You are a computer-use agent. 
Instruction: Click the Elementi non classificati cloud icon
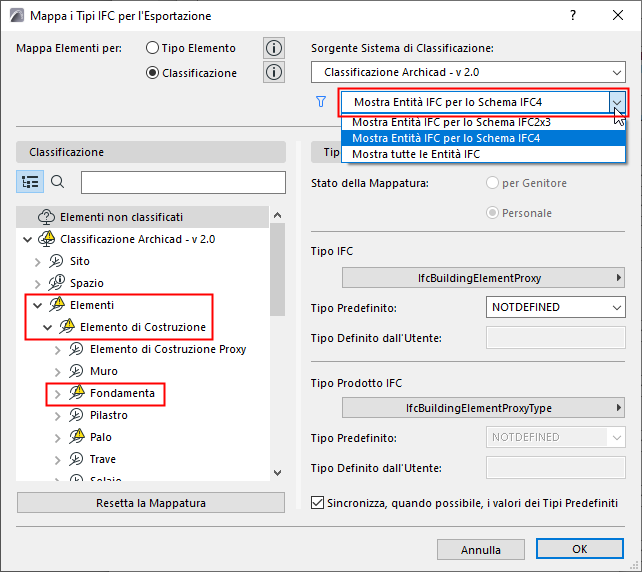tap(46, 217)
